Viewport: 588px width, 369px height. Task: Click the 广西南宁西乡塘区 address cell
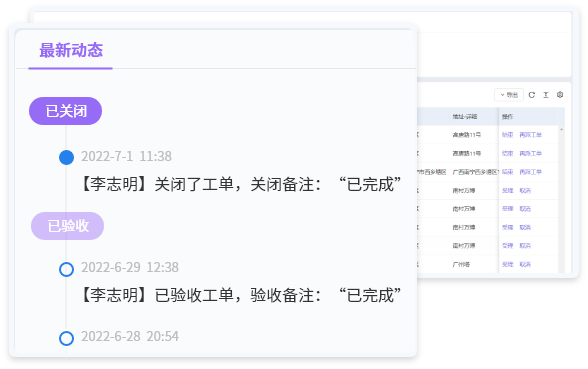point(475,172)
